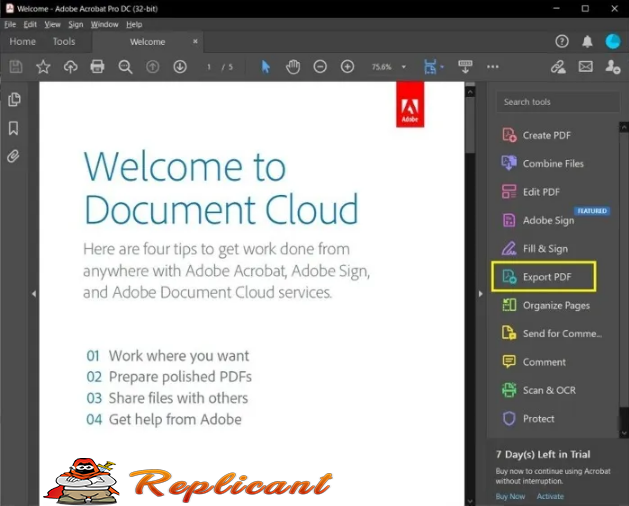
Task: Click the Activate link
Action: point(550,496)
